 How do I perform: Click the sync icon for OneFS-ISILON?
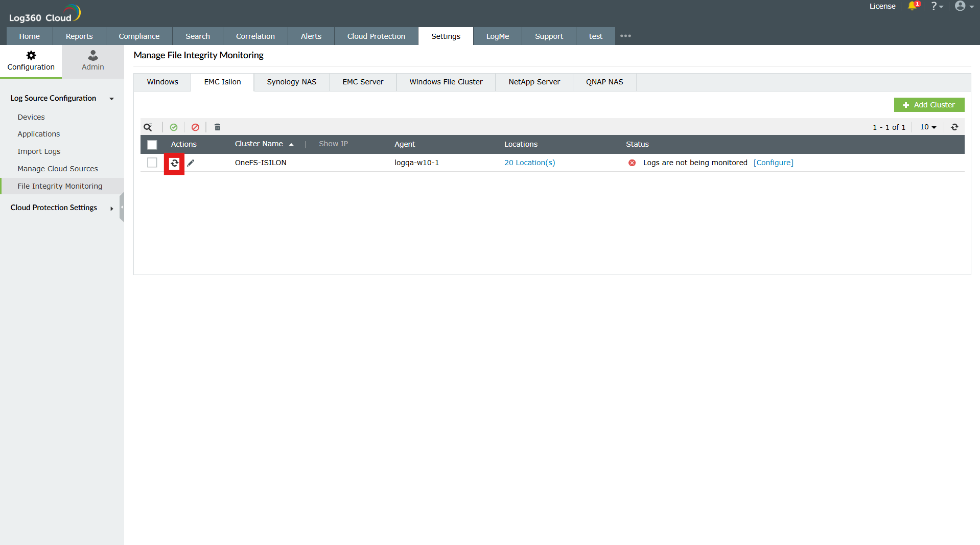click(x=174, y=164)
